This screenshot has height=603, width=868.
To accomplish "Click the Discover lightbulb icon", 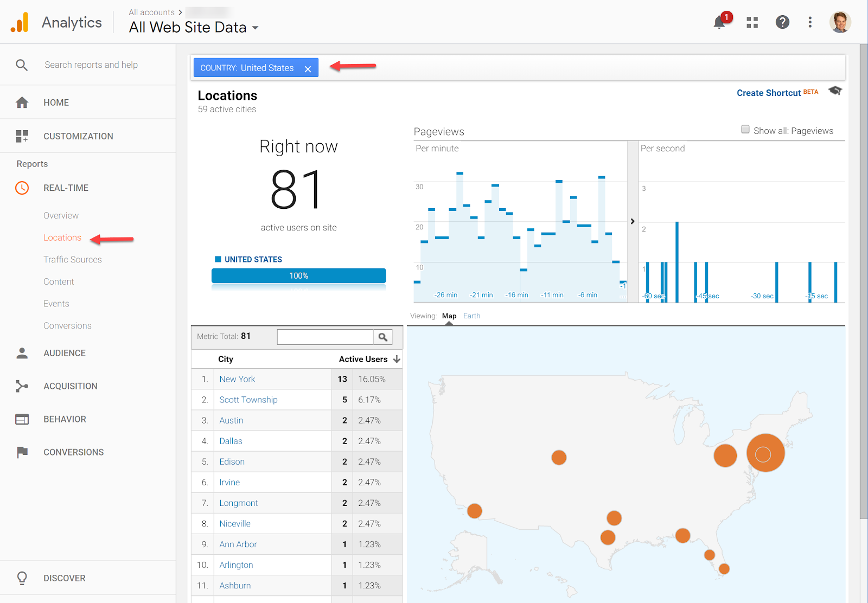I will click(22, 578).
